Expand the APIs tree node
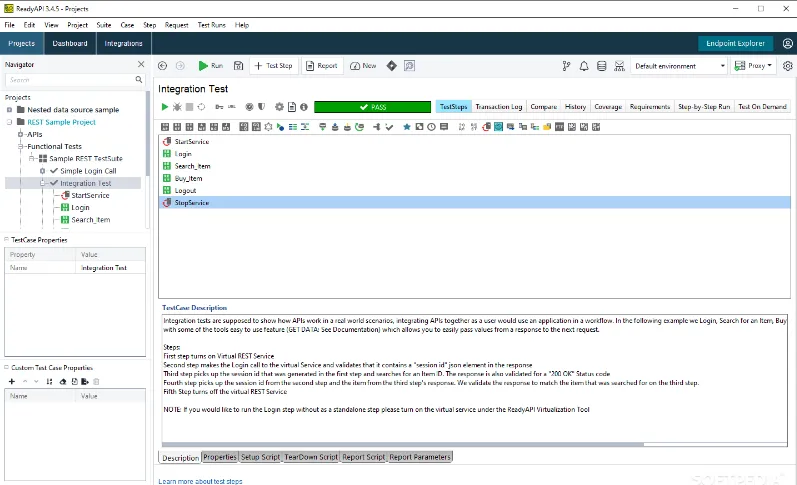 [x=20, y=134]
